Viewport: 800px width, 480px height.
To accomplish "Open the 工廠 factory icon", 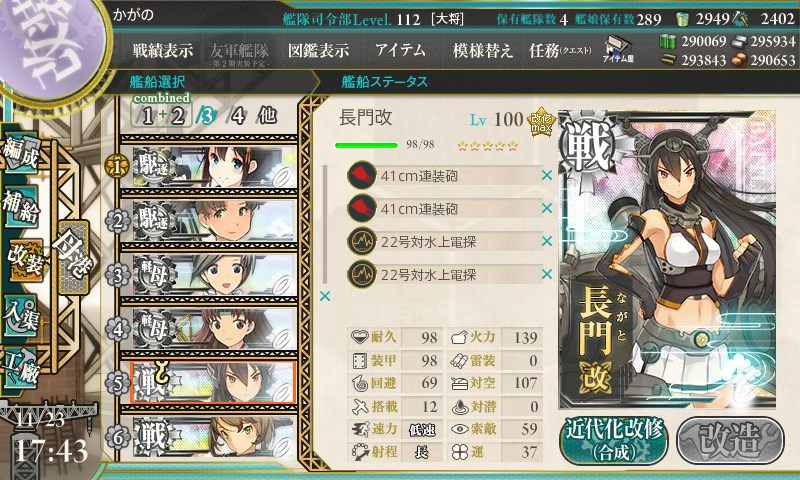I will (x=20, y=367).
